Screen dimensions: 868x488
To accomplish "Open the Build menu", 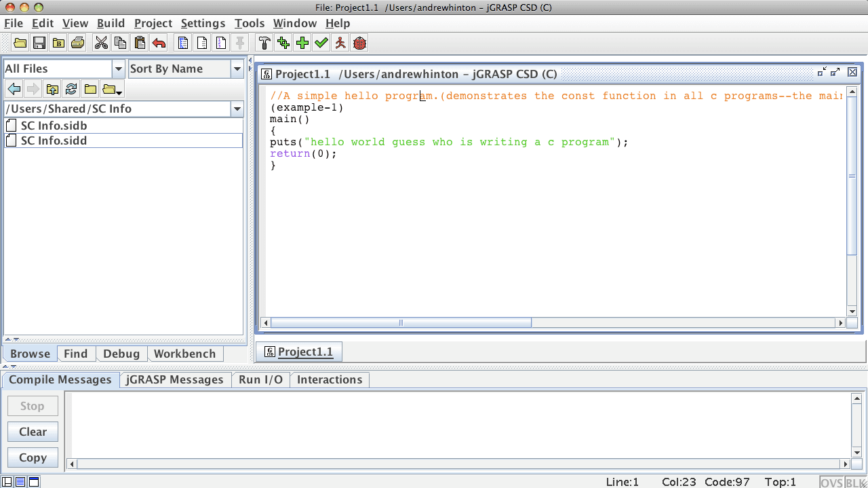I will [x=111, y=23].
